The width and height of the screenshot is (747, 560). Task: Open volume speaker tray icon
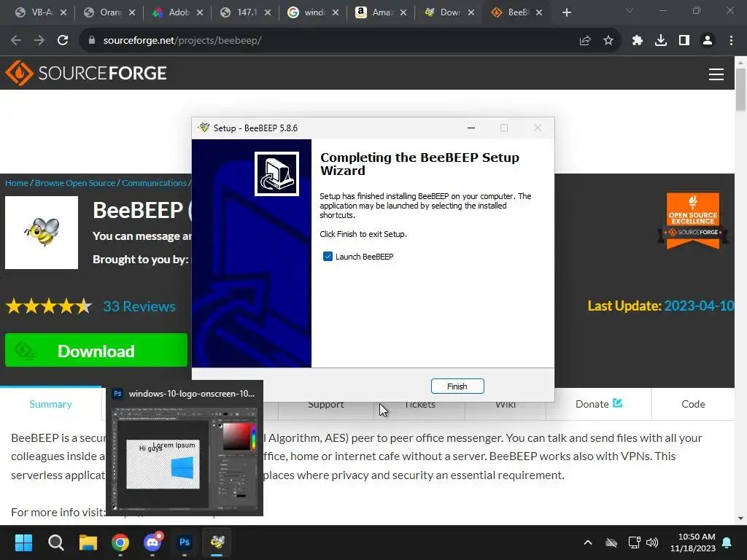point(652,542)
